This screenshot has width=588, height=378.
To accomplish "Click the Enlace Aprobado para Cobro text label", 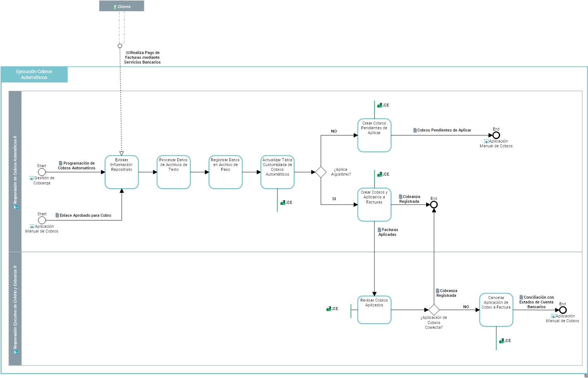I will click(86, 215).
